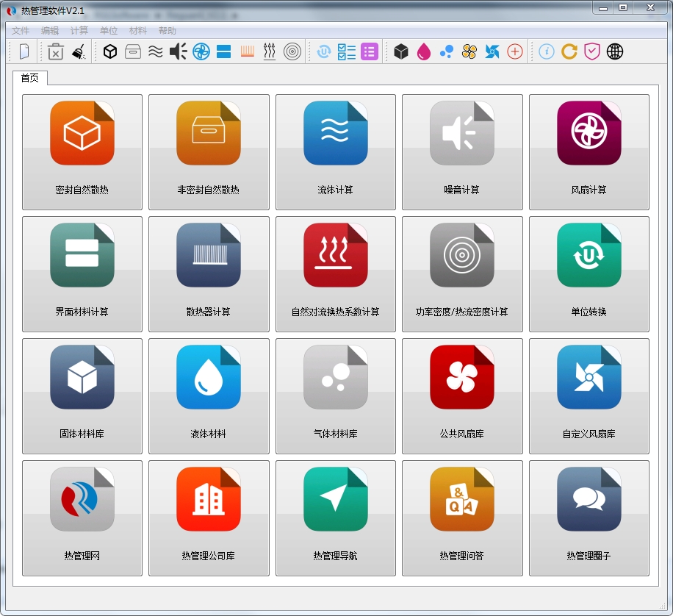Select the 流体计算 waves icon on toolbar
The width and height of the screenshot is (673, 616).
coord(155,51)
